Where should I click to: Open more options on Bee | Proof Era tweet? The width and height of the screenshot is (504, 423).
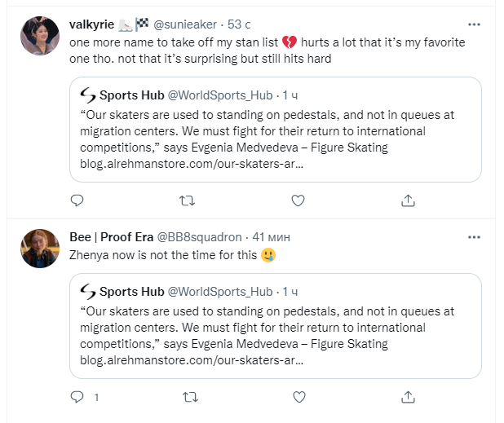(474, 237)
